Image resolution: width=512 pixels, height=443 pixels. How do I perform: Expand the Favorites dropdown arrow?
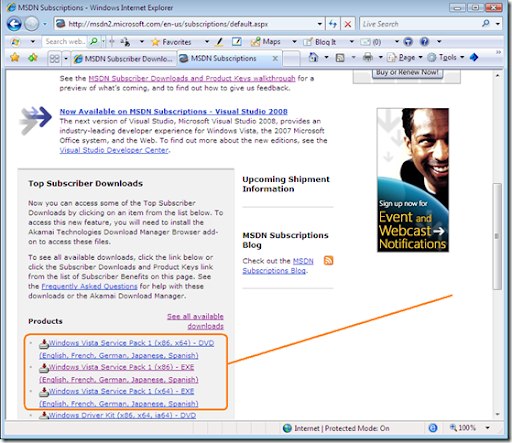pos(207,42)
